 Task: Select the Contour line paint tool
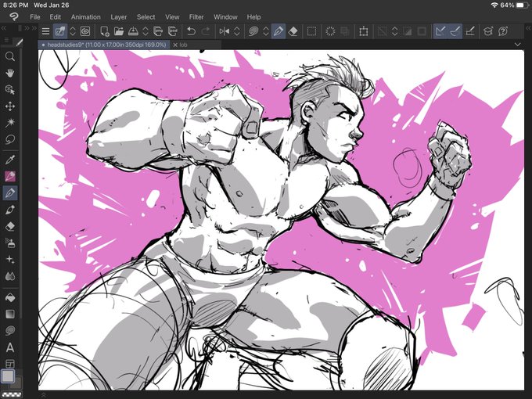point(10,330)
